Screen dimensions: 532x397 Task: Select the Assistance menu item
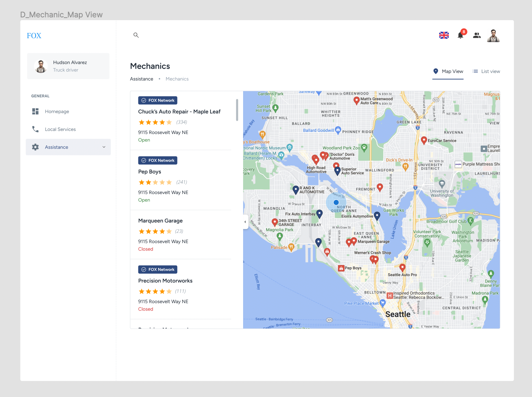pyautogui.click(x=68, y=147)
